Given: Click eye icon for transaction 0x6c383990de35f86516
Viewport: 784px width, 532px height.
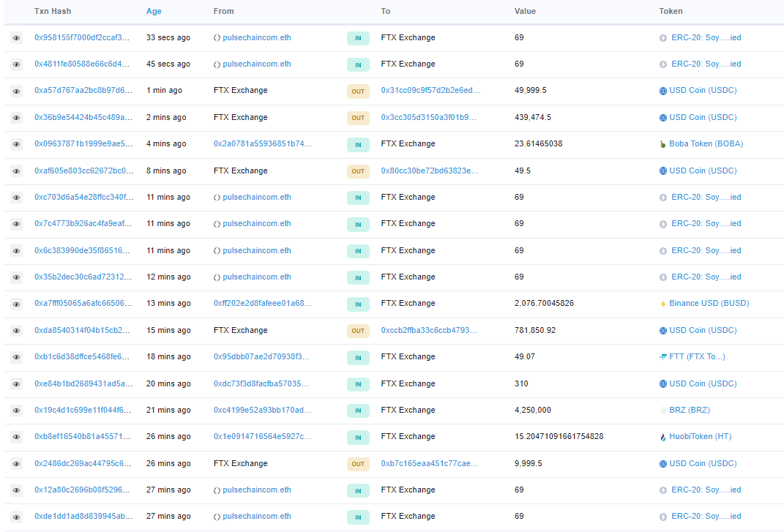Looking at the screenshot, I should point(17,251).
